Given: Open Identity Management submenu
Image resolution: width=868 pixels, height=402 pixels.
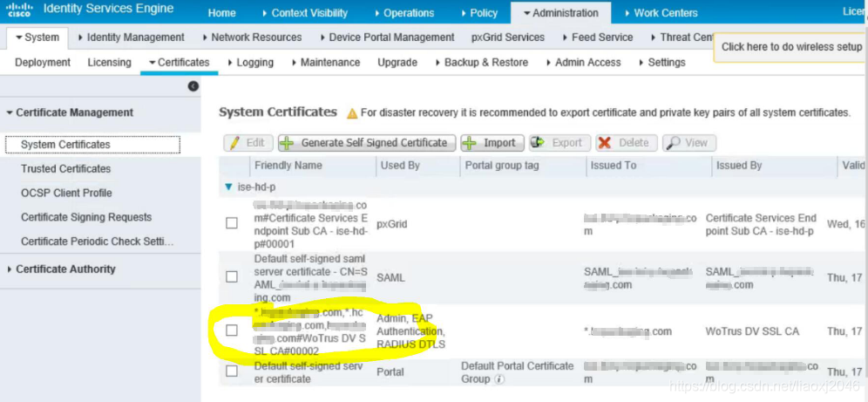Looking at the screenshot, I should [132, 37].
